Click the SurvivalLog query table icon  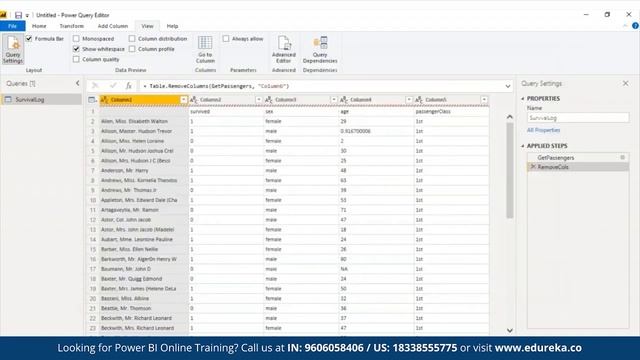coord(8,100)
